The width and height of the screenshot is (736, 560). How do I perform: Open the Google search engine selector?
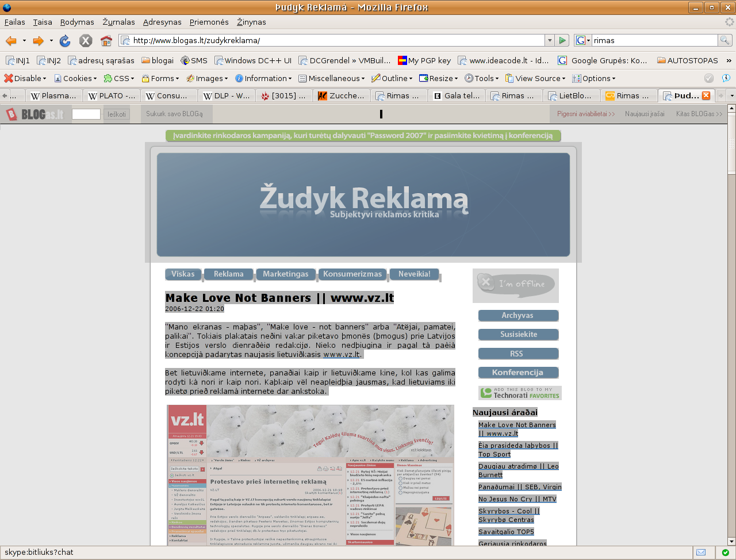click(x=584, y=40)
